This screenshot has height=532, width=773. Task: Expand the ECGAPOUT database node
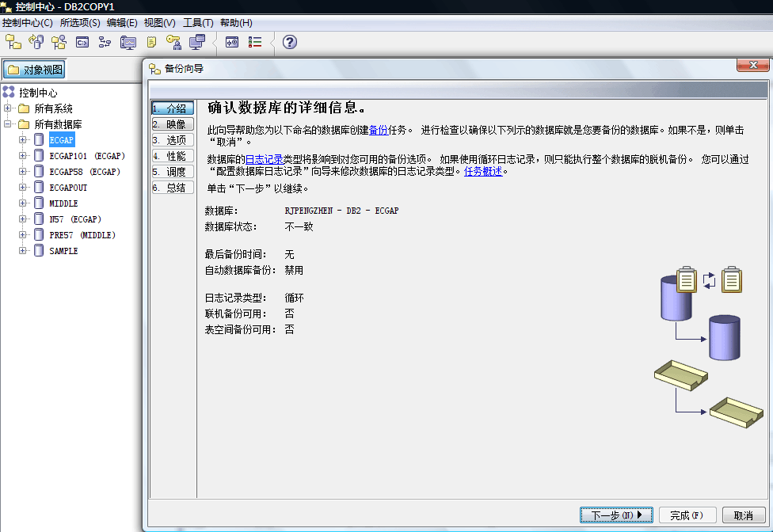(x=22, y=187)
